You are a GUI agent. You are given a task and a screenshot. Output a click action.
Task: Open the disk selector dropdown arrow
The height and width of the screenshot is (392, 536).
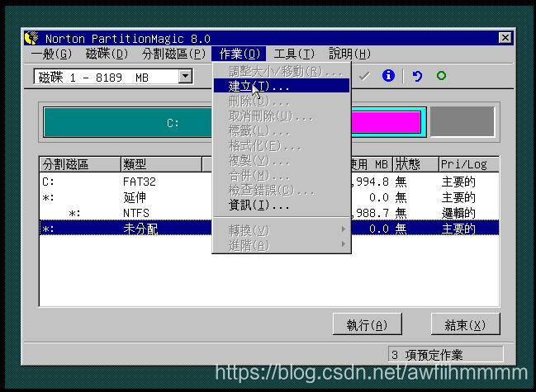[185, 76]
